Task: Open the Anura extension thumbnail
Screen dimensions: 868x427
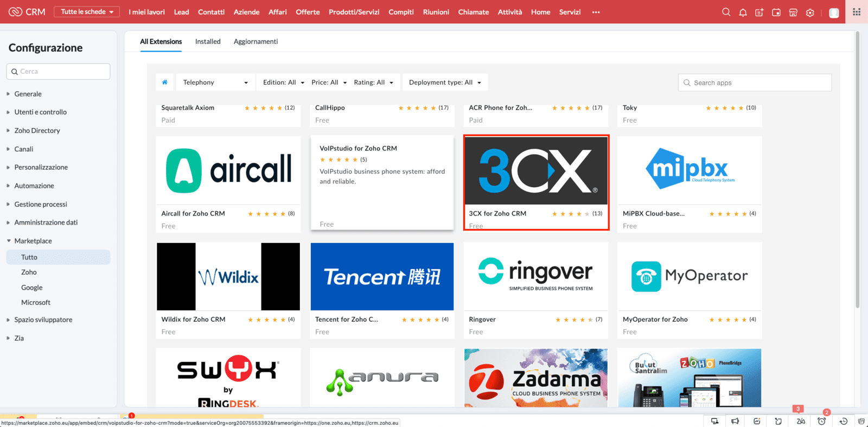Action: tap(382, 378)
